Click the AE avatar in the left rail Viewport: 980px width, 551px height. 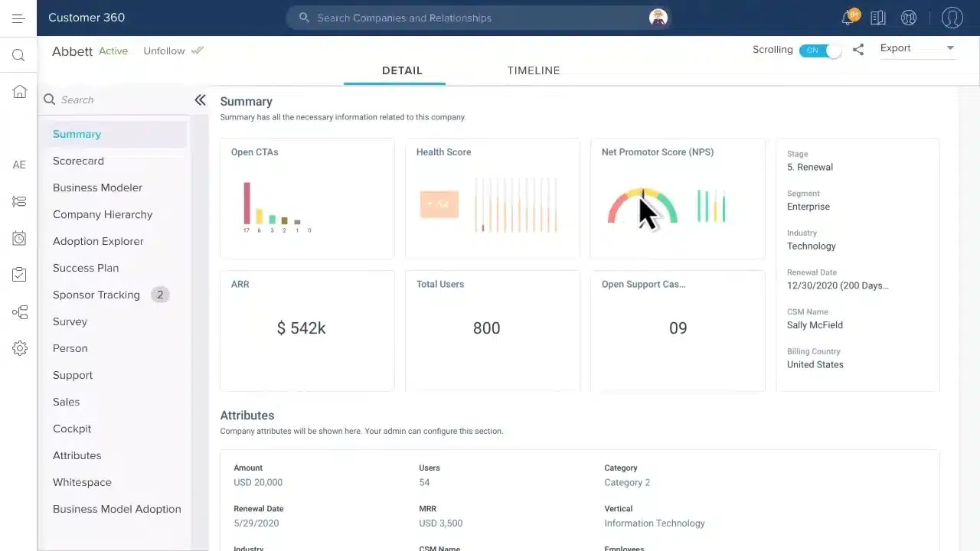[x=18, y=164]
